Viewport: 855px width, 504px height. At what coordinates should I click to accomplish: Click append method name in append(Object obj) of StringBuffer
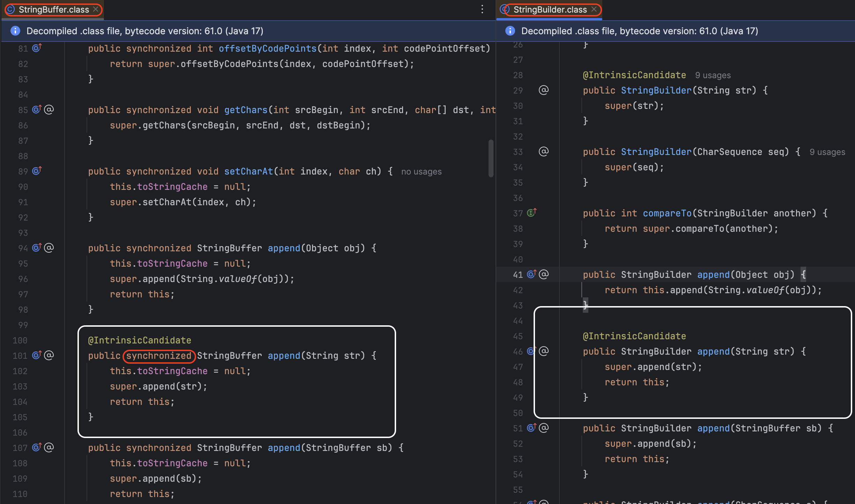[x=284, y=248]
